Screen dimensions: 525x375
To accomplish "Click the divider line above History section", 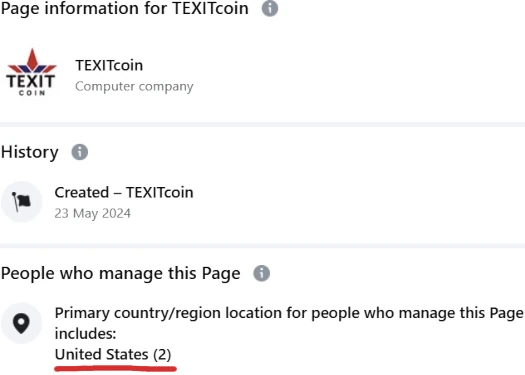I will point(262,125).
